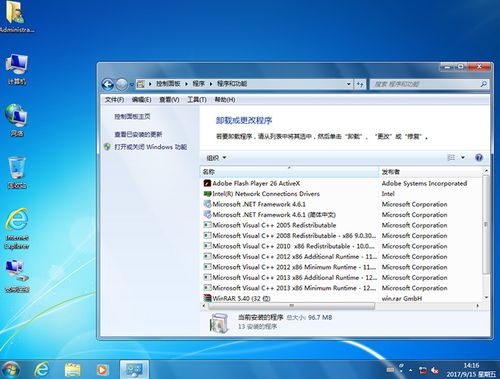Click the Forward navigation arrow button
Image resolution: width=500 pixels, height=379 pixels.
[122, 84]
